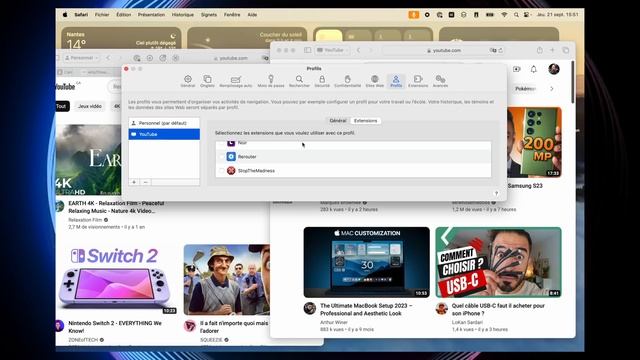This screenshot has width=640, height=360.
Task: Open the Onglets settings pane
Action: point(207,81)
